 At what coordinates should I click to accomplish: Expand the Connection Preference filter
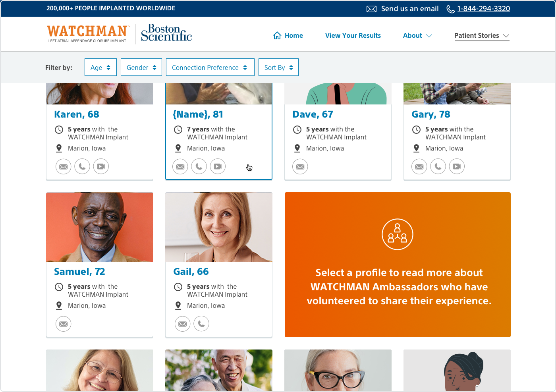[210, 67]
